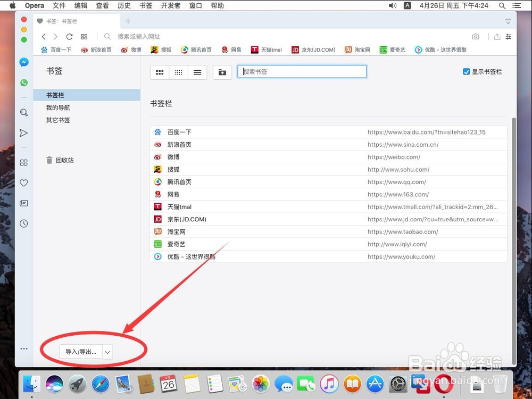Toggle the 显示书签栏 checkbox
Viewport: 532px width, 399px height.
pos(467,72)
